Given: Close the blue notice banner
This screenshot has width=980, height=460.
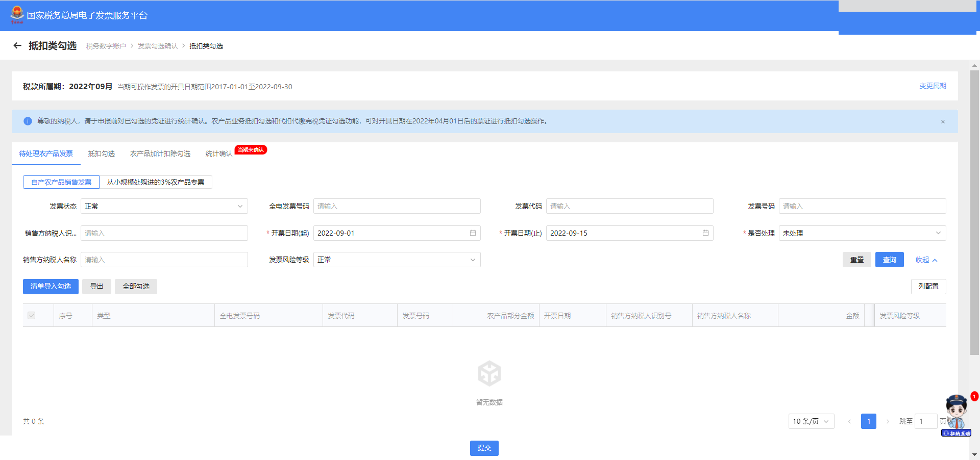Looking at the screenshot, I should coord(943,122).
